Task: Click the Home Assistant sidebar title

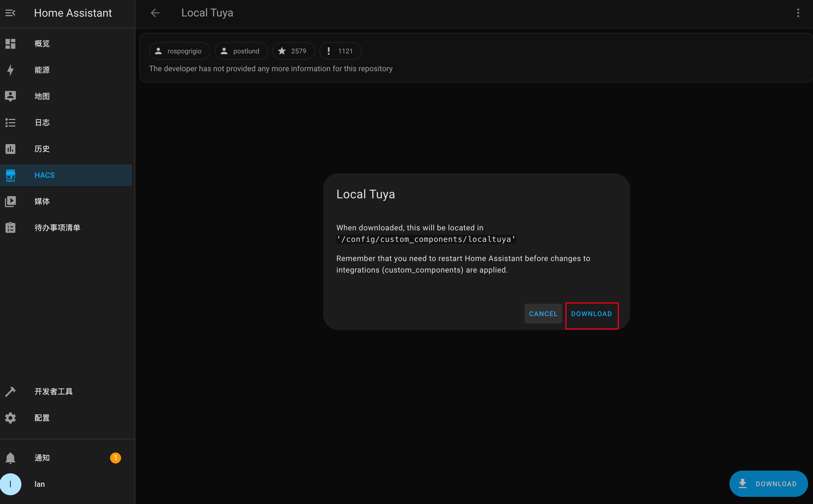Action: pyautogui.click(x=73, y=13)
